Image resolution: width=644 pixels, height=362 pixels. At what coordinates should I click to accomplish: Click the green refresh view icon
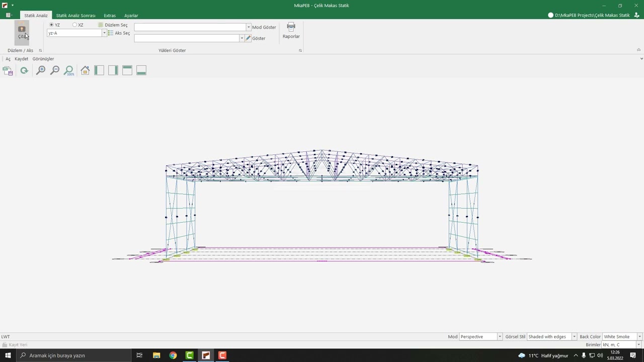click(x=24, y=71)
